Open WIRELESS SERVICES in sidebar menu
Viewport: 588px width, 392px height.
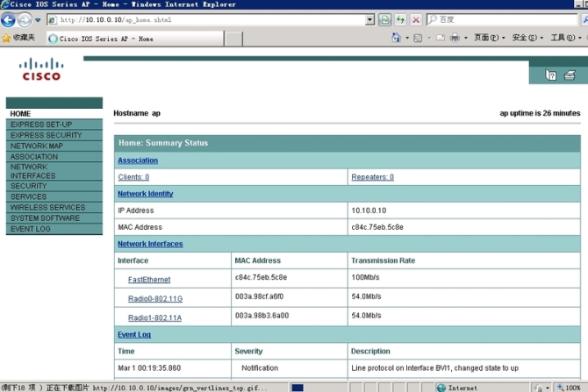tap(47, 208)
